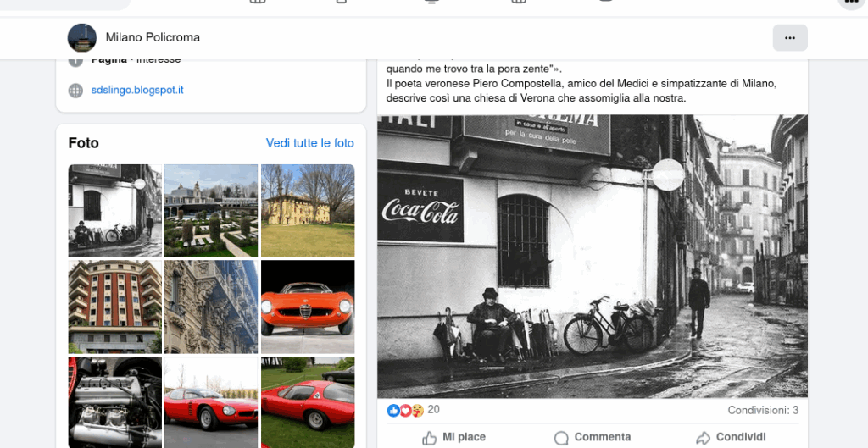Viewport: 868px width, 448px height.
Task: Open the car engine photo thumbnail
Action: point(115,402)
